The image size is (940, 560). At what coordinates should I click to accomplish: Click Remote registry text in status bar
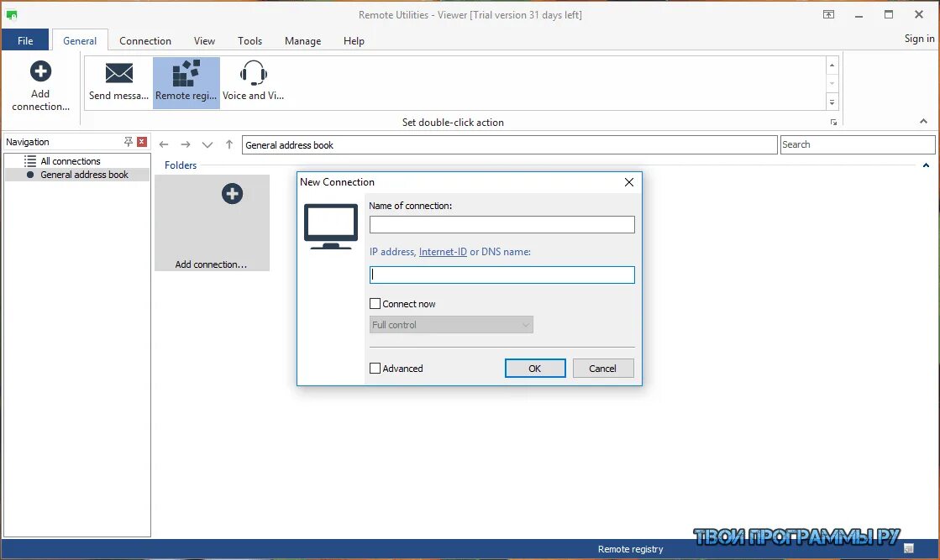(x=630, y=548)
